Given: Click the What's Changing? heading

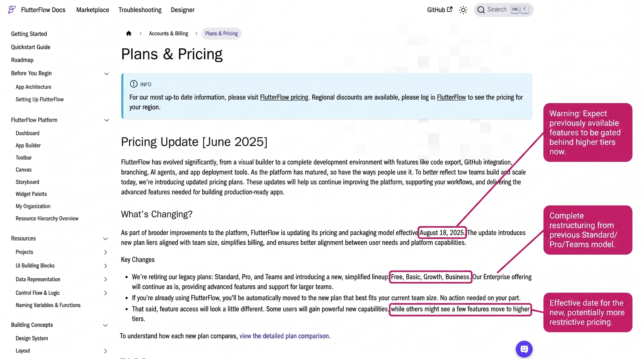Looking at the screenshot, I should [x=157, y=214].
